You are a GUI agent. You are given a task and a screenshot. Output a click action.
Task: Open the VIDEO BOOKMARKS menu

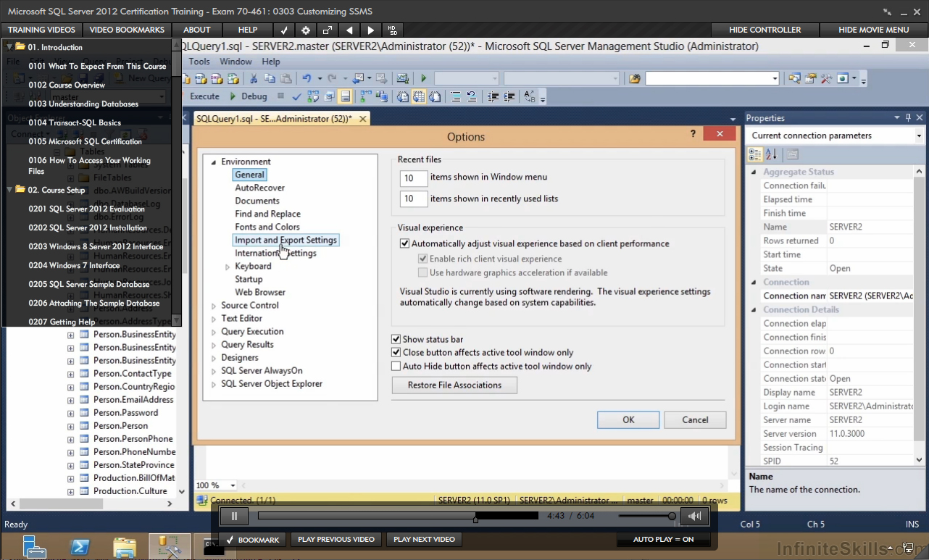coord(127,30)
